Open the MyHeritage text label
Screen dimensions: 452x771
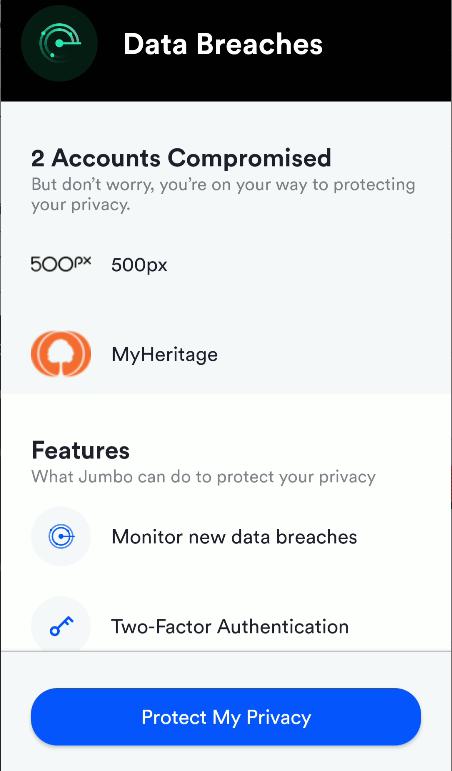pyautogui.click(x=165, y=355)
